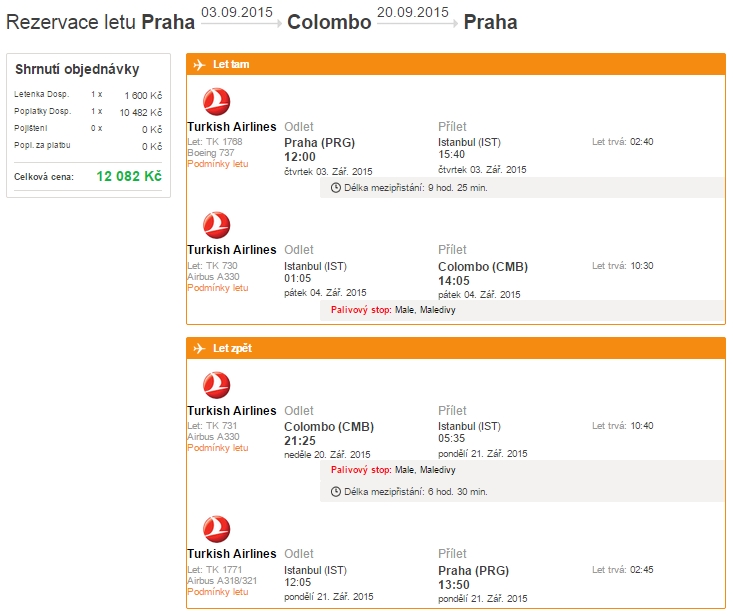Click the airplane icon in Let zpět header

click(x=200, y=348)
